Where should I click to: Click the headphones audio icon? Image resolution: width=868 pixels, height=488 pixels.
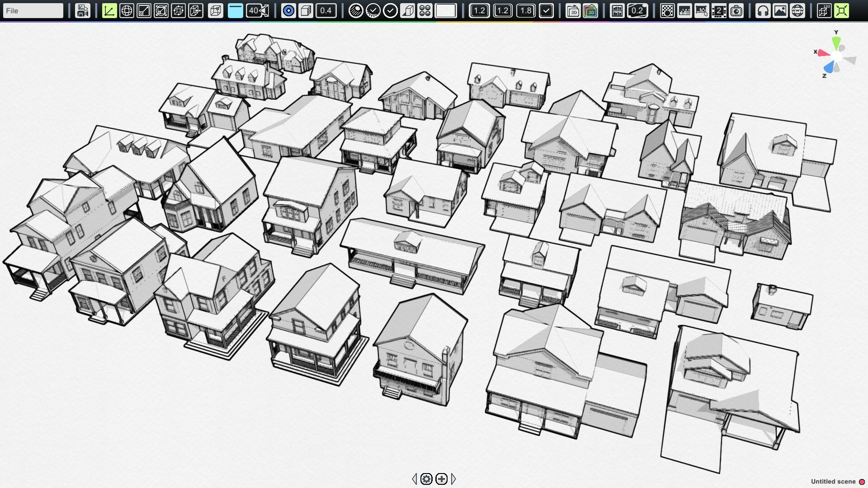pos(762,10)
